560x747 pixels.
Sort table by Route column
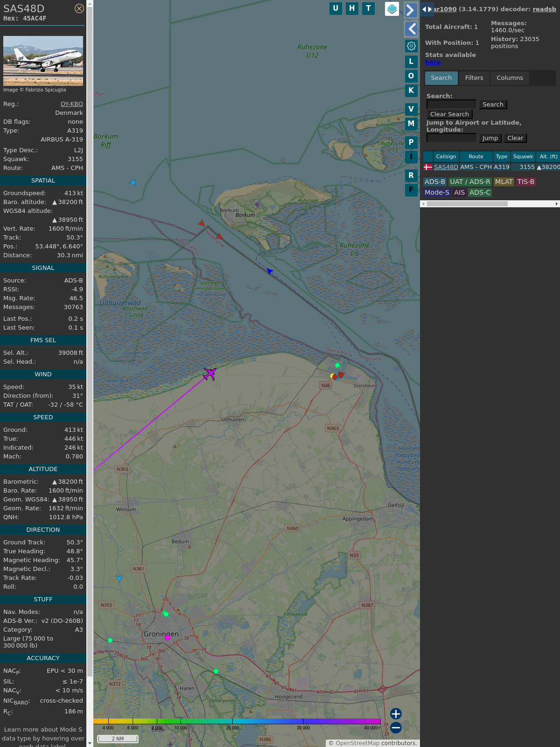pos(476,156)
